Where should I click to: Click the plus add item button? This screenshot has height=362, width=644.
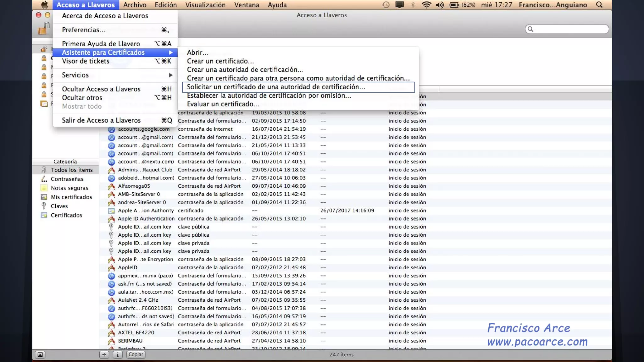(104, 354)
